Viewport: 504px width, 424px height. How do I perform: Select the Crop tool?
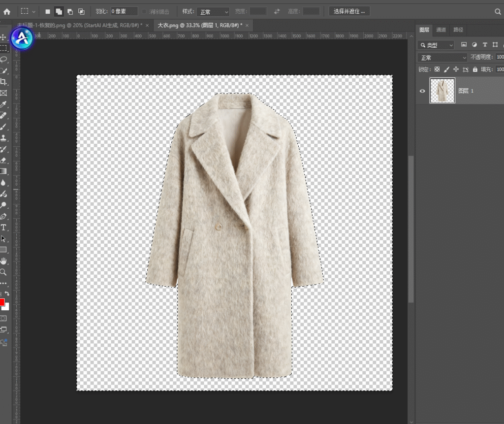[x=3, y=82]
